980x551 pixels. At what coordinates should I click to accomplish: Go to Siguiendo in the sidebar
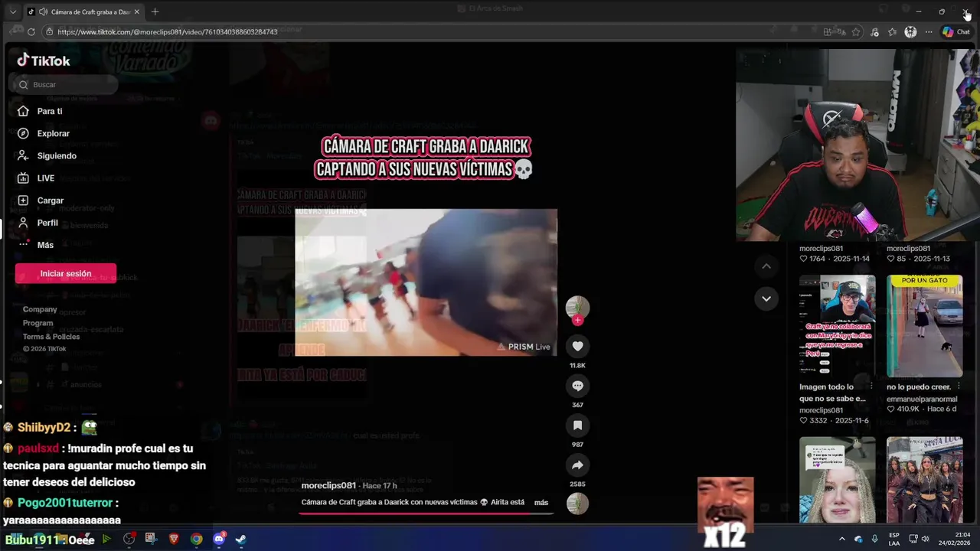(x=57, y=155)
